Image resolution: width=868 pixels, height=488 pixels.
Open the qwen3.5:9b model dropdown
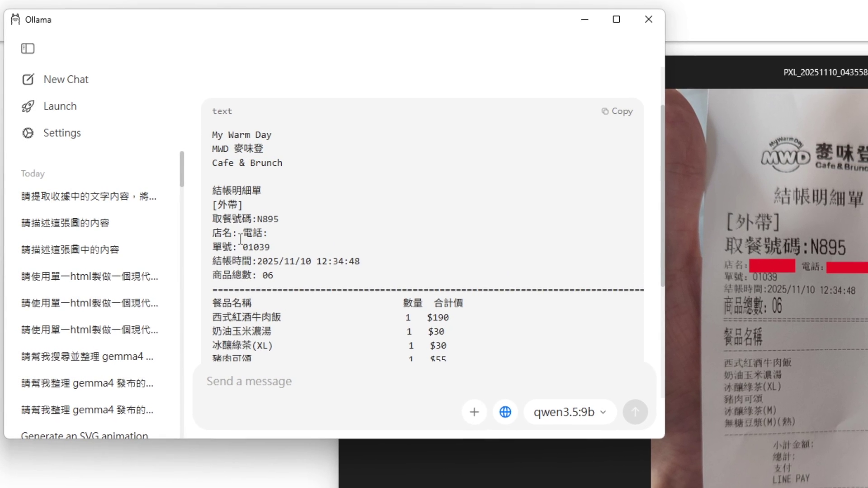click(570, 412)
